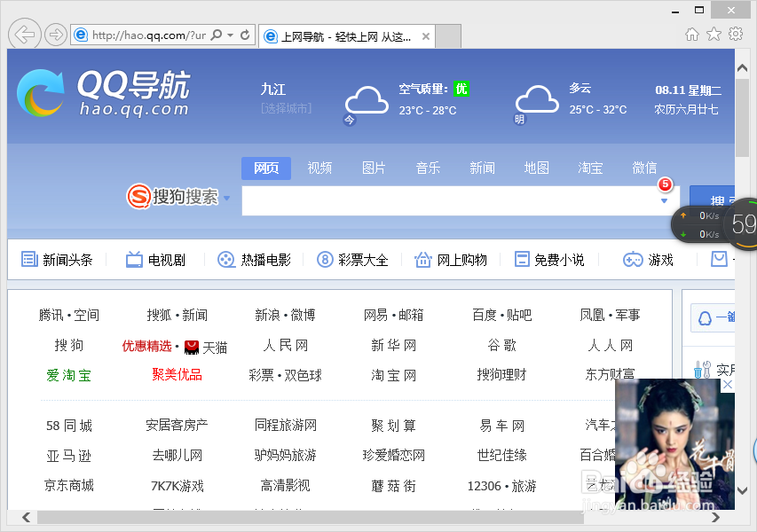Click the QQ导航 logo
The width and height of the screenshot is (757, 532).
[x=104, y=94]
